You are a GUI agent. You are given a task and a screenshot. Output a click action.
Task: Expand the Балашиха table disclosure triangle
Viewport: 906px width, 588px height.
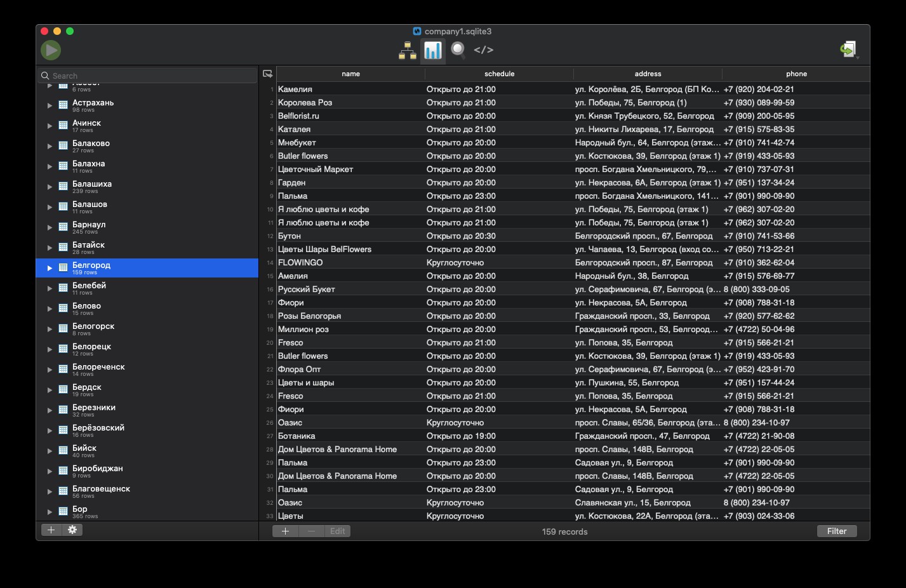(50, 187)
